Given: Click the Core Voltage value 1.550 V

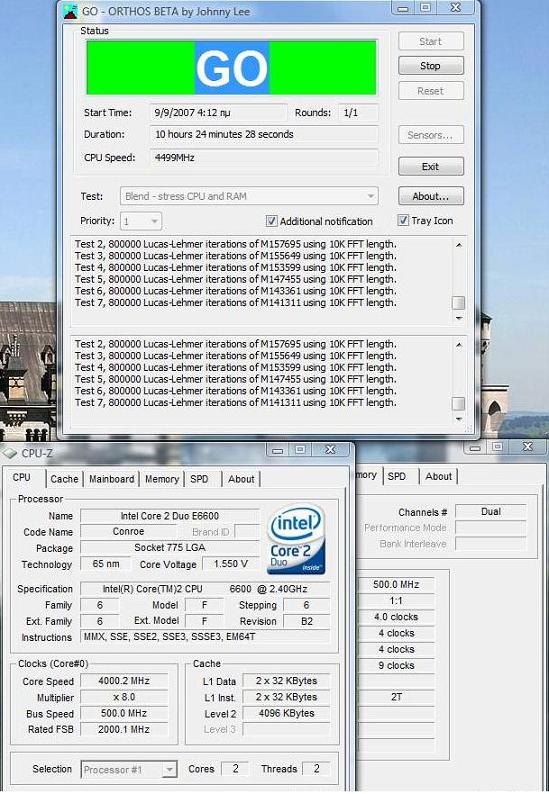Looking at the screenshot, I should [230, 564].
